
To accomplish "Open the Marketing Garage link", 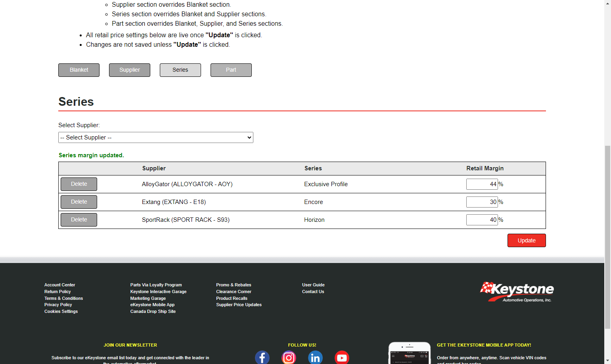I will pyautogui.click(x=148, y=298).
